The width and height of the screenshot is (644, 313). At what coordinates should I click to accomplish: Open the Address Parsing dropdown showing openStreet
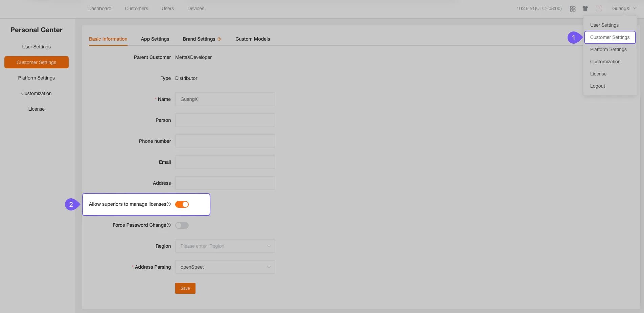tap(225, 267)
